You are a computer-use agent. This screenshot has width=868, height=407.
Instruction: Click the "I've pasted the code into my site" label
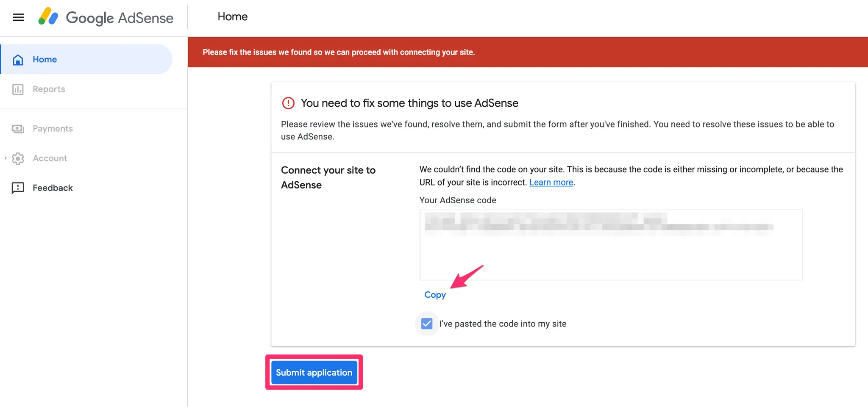click(503, 324)
